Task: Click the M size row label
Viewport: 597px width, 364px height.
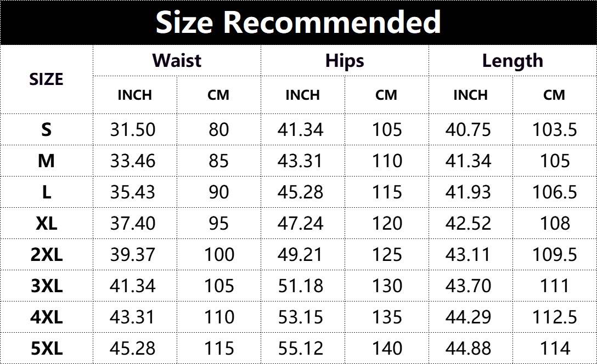Action: [x=46, y=161]
